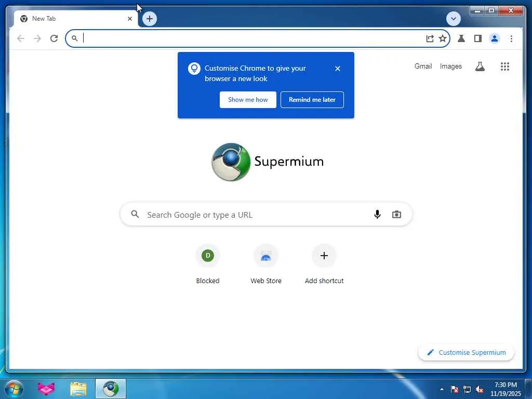The image size is (532, 399).
Task: Close the New Tab tab
Action: (129, 19)
